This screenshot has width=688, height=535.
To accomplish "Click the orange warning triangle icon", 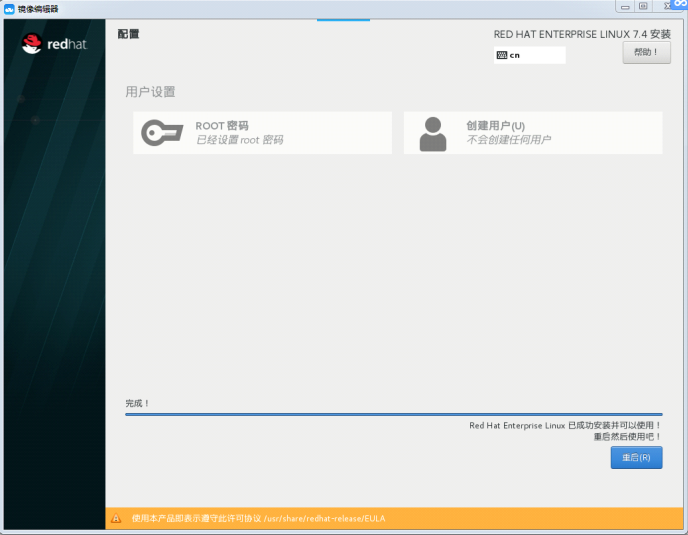I will coord(116,519).
